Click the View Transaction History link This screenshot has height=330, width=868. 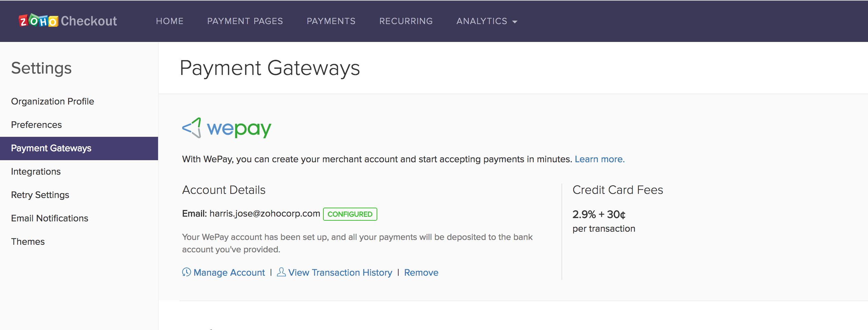[340, 273]
